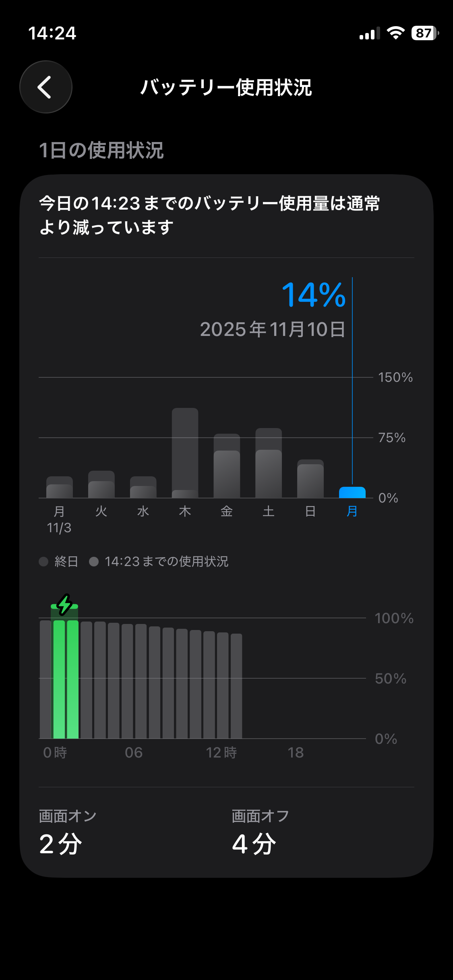Screen dimensions: 453x980
Task: Tap the 終日 legend dot
Action: coord(43,562)
